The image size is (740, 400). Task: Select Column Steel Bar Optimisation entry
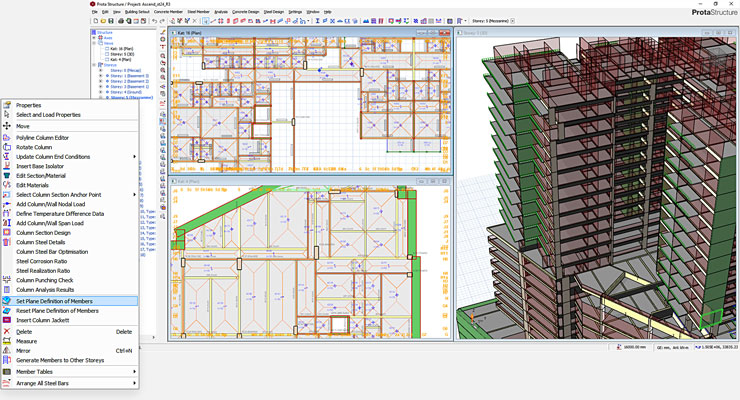click(x=70, y=251)
